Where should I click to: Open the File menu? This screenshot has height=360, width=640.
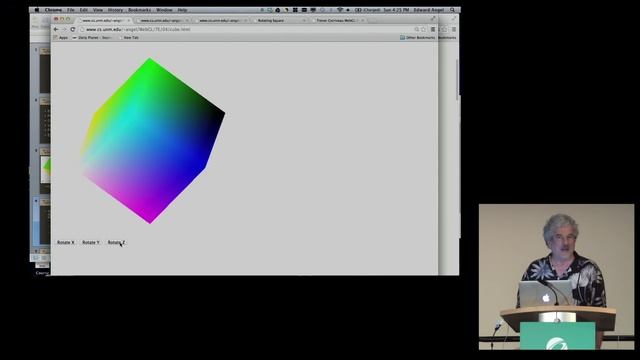coord(71,10)
